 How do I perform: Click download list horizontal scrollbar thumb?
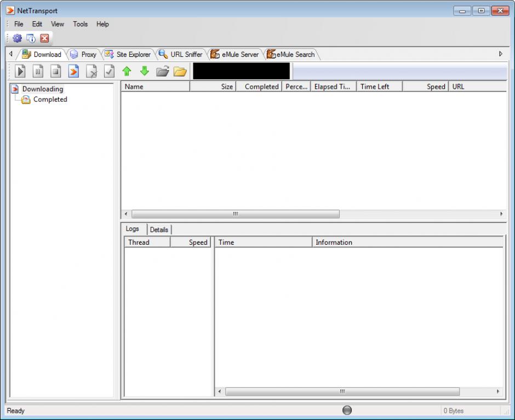click(x=236, y=214)
